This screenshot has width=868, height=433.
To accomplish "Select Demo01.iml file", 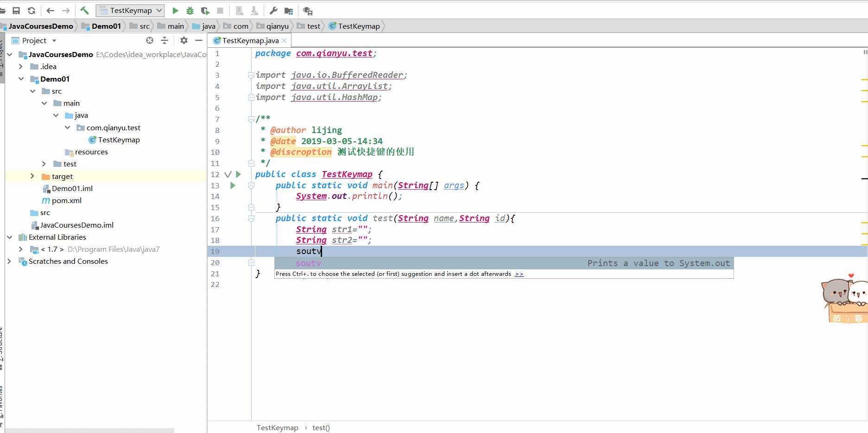I will [72, 188].
